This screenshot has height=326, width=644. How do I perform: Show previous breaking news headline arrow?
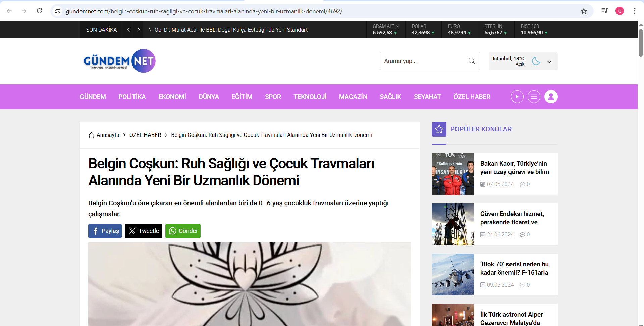128,30
